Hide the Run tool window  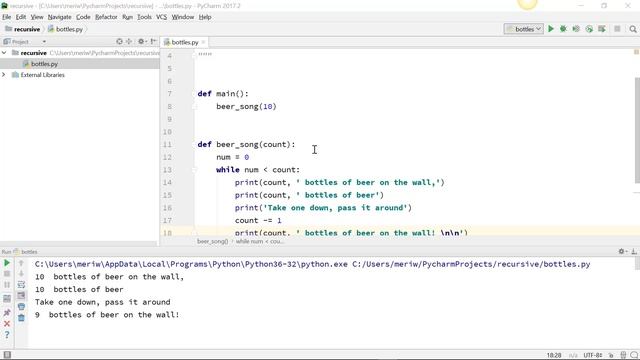tap(634, 251)
